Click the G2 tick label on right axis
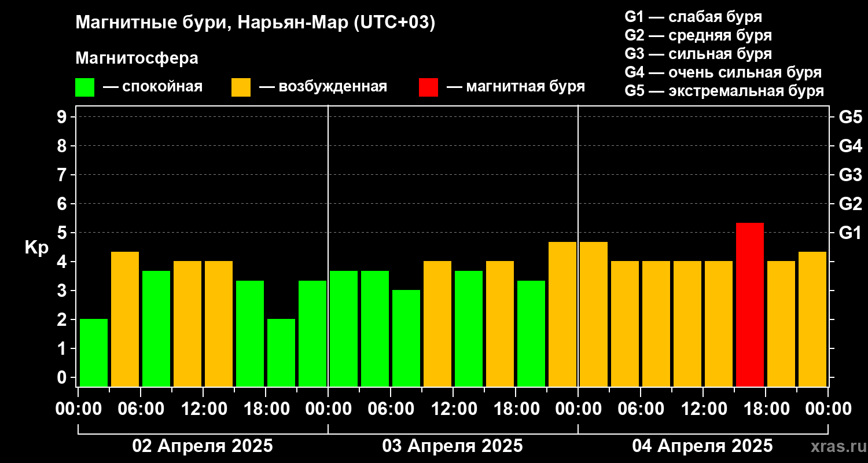 tap(851, 204)
